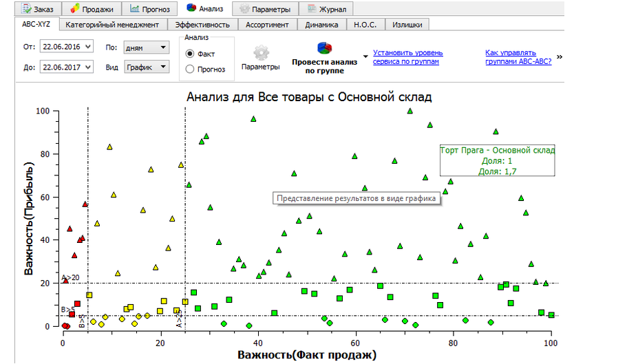The width and height of the screenshot is (627, 364).
Task: Open the Продажи tab
Action: coord(92,9)
